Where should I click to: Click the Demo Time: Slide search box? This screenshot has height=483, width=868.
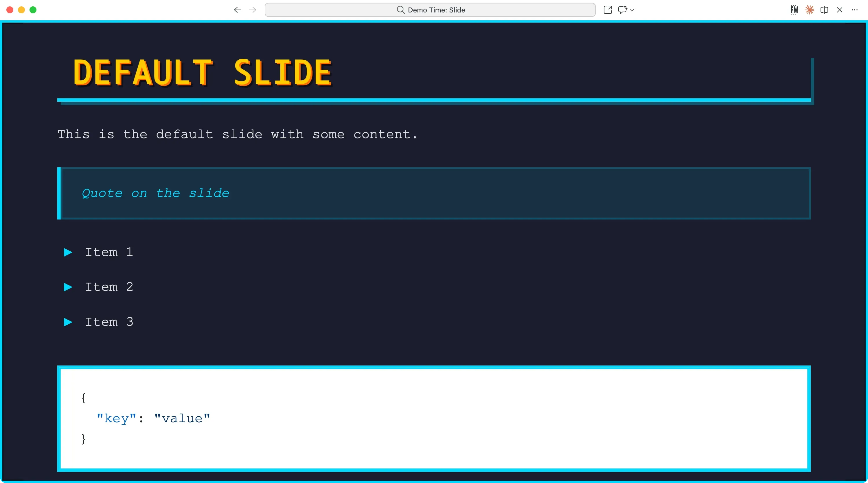(x=430, y=10)
